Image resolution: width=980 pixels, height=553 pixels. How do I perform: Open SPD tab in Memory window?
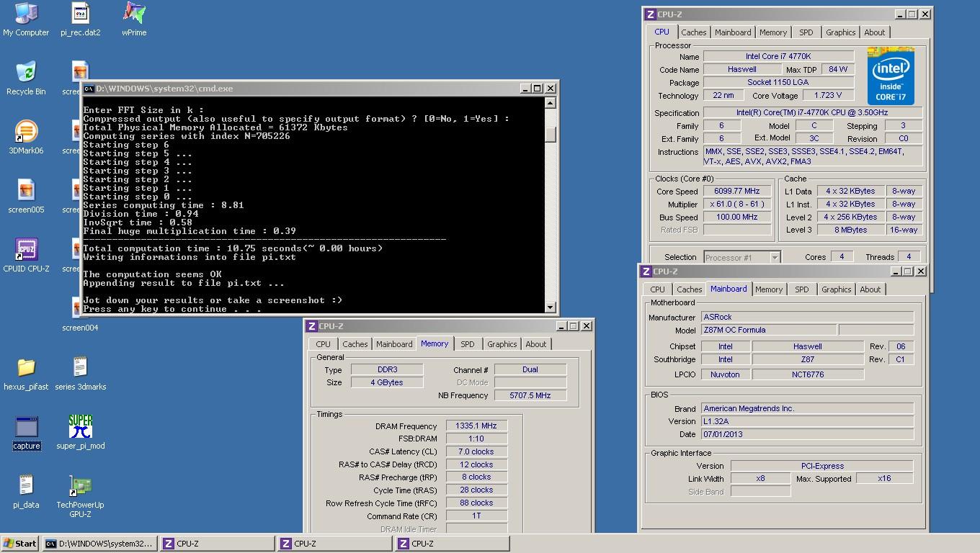coord(468,344)
